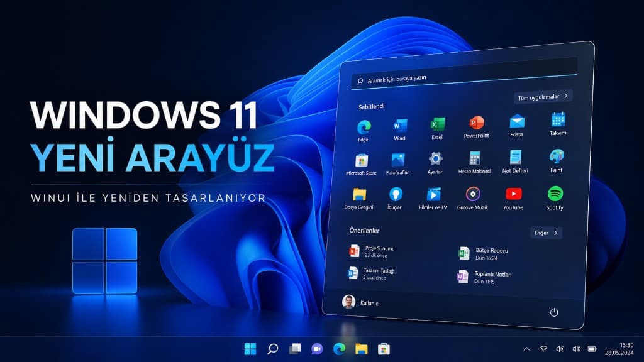
Task: Open the recommended Tasarım Taslağı document
Action: (371, 273)
